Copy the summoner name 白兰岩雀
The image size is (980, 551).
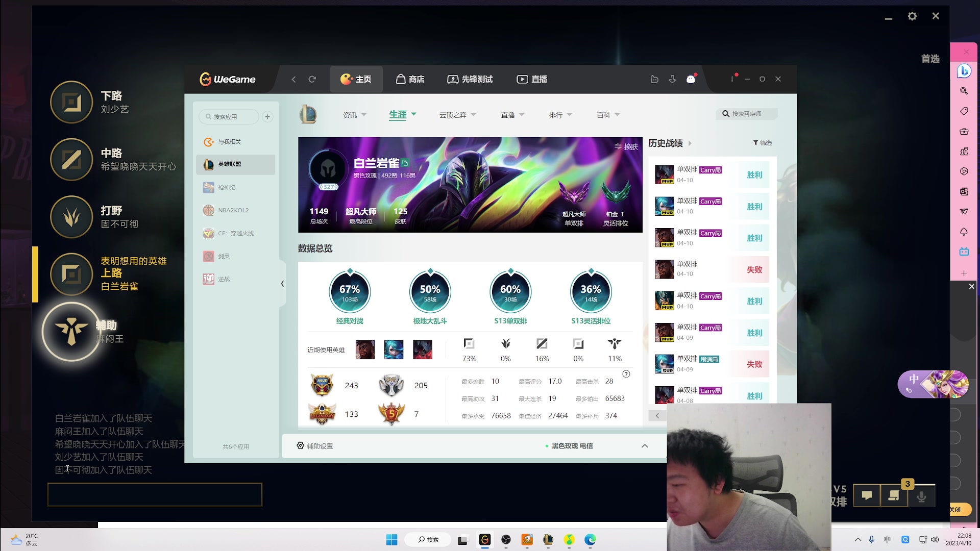[405, 163]
